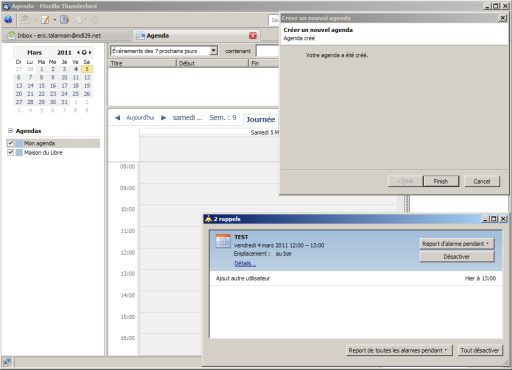
Task: Click the tag toolbar icon
Action: pos(79,20)
